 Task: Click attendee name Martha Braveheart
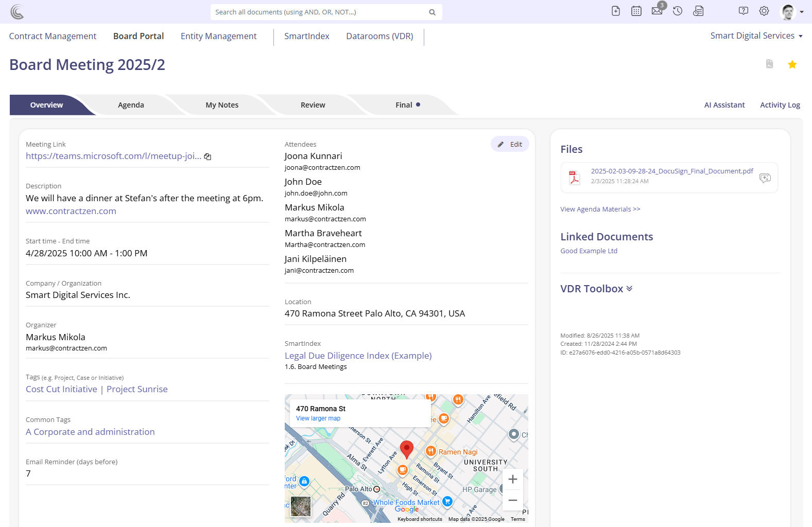323,233
